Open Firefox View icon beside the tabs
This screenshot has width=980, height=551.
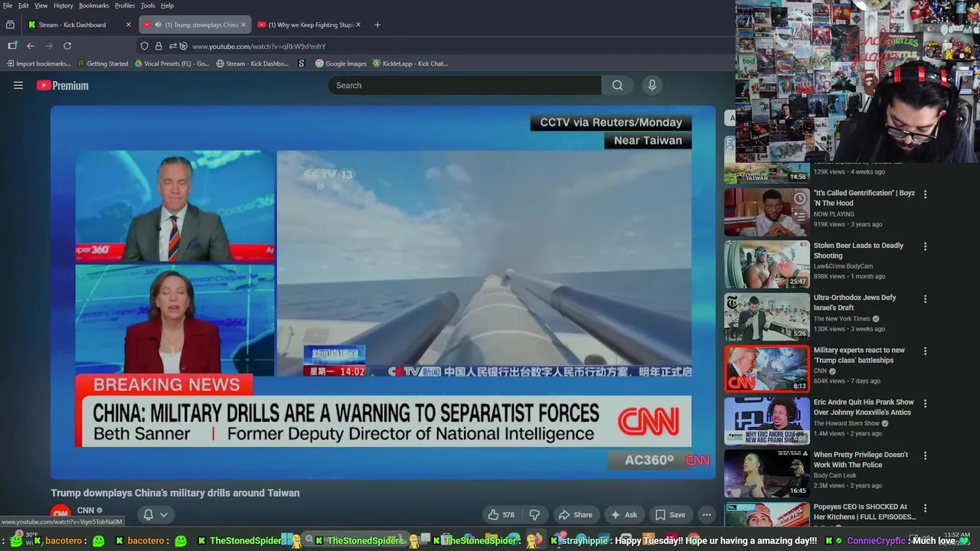coord(10,24)
